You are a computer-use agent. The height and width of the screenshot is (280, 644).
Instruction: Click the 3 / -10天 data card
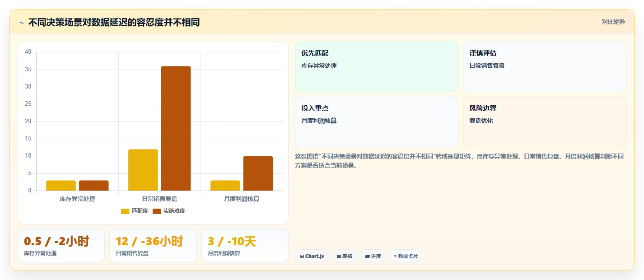click(245, 246)
